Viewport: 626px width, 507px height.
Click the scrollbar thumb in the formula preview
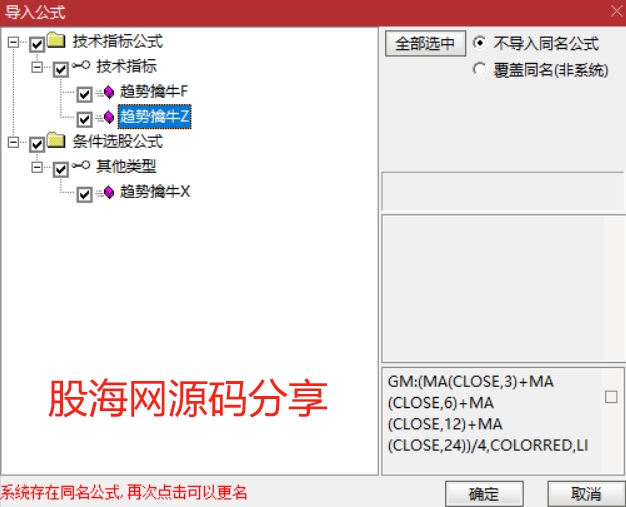(x=611, y=397)
